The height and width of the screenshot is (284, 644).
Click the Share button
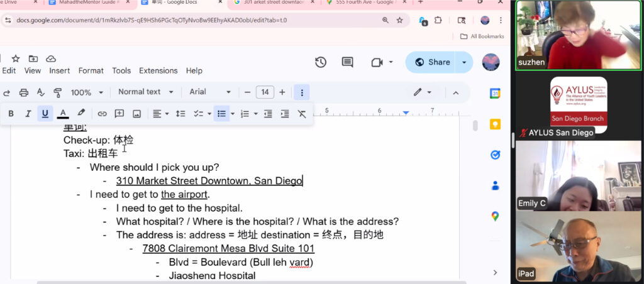pyautogui.click(x=431, y=62)
